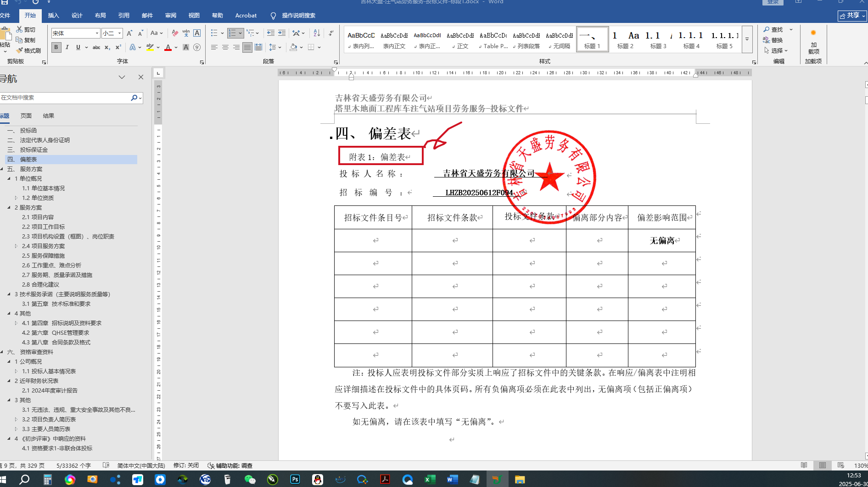Apply yellow text highlight color

(150, 47)
